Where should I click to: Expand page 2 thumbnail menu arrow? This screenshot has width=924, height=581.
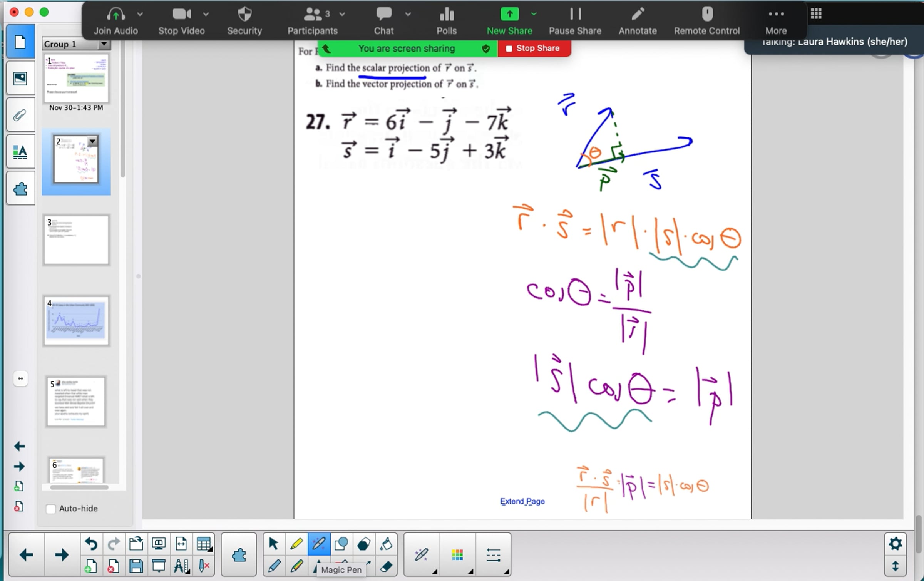pyautogui.click(x=92, y=141)
